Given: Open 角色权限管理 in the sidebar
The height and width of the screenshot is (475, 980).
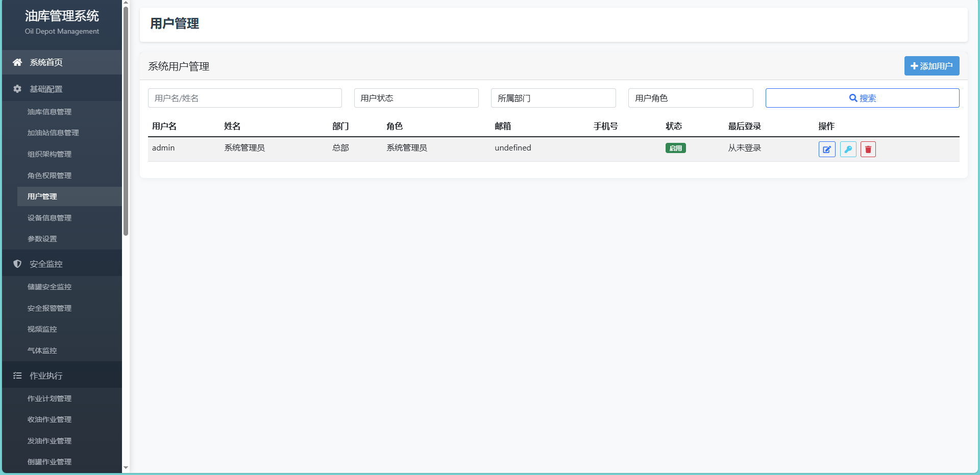Looking at the screenshot, I should (x=50, y=176).
